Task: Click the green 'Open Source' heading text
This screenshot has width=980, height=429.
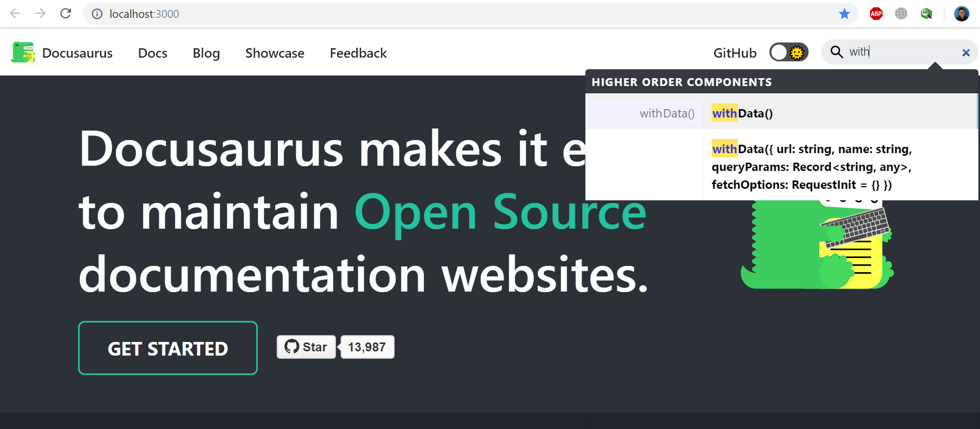Action: click(500, 212)
